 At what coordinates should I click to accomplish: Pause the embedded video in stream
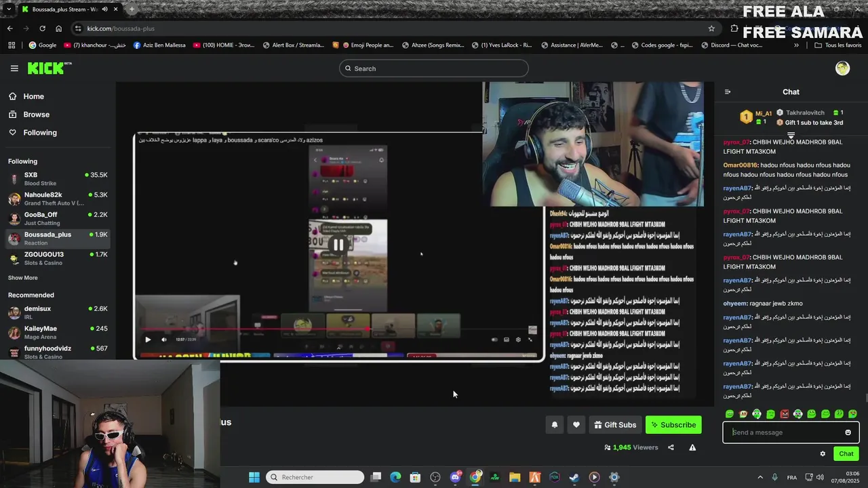coord(338,245)
